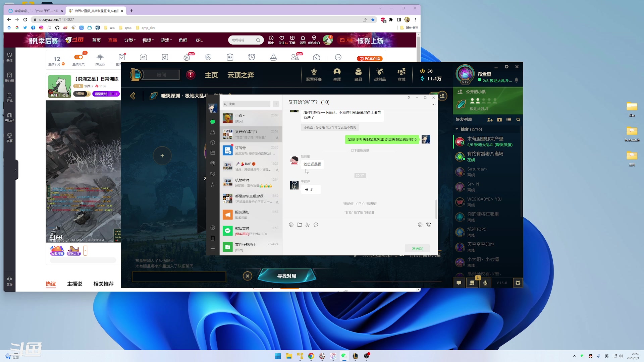Screen dimensions: 644x362
Task: Play the 3-second voice message from 李明佳
Action: click(311, 190)
